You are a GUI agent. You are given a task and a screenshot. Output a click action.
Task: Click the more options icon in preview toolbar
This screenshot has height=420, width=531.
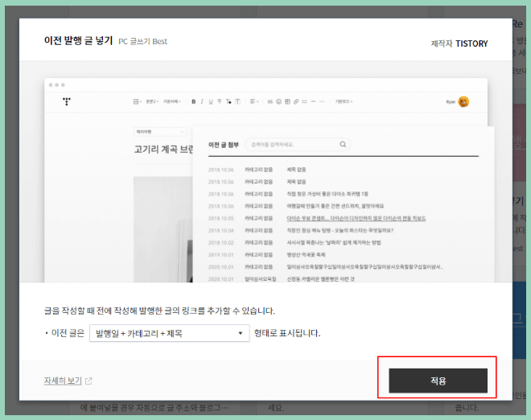pos(322,101)
